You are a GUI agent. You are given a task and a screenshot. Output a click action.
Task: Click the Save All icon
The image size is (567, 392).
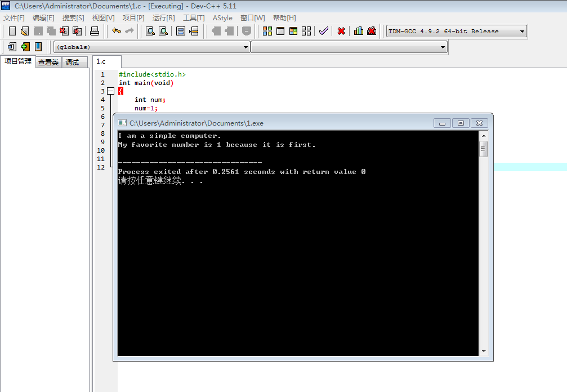click(x=51, y=31)
